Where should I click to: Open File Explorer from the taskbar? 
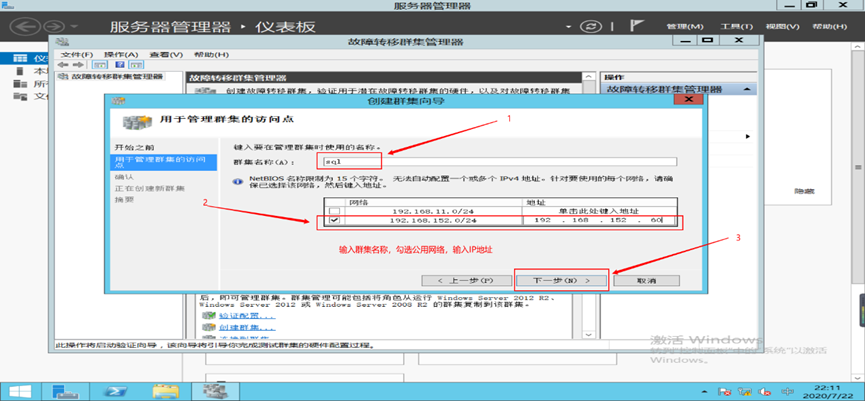point(166,391)
